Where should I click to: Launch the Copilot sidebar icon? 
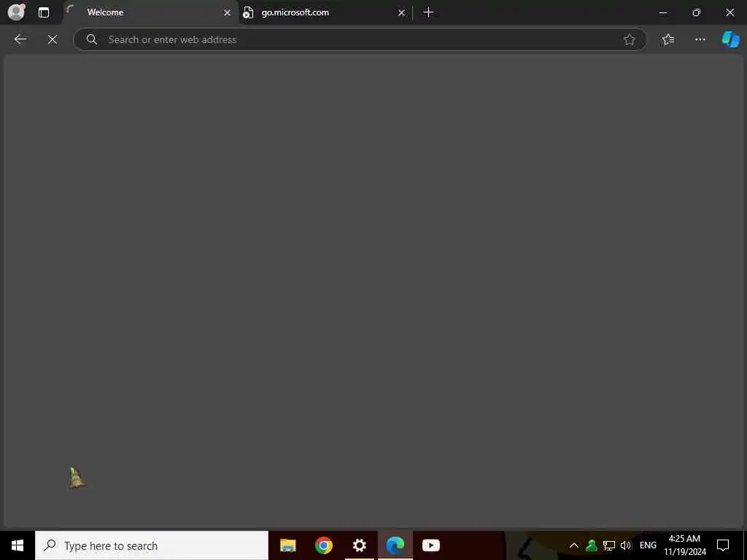pyautogui.click(x=730, y=39)
